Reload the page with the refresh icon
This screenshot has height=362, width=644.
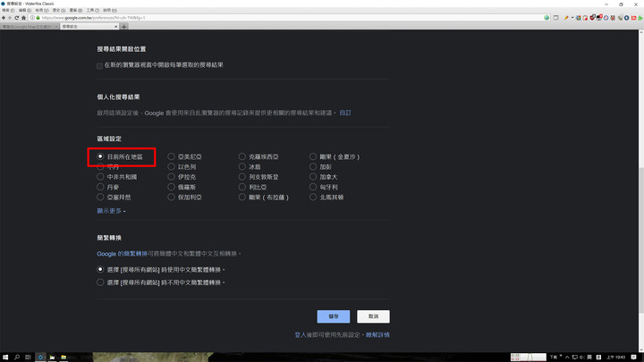click(17, 18)
